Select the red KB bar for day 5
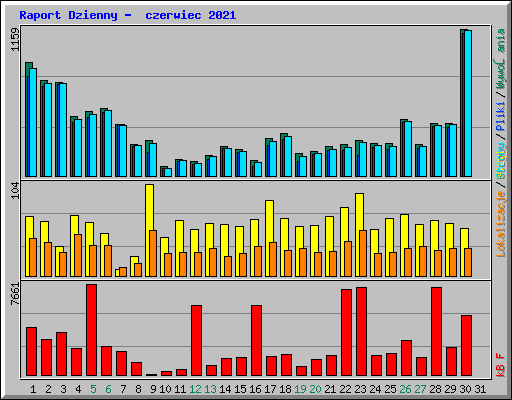The width and height of the screenshot is (512, 400). click(91, 330)
